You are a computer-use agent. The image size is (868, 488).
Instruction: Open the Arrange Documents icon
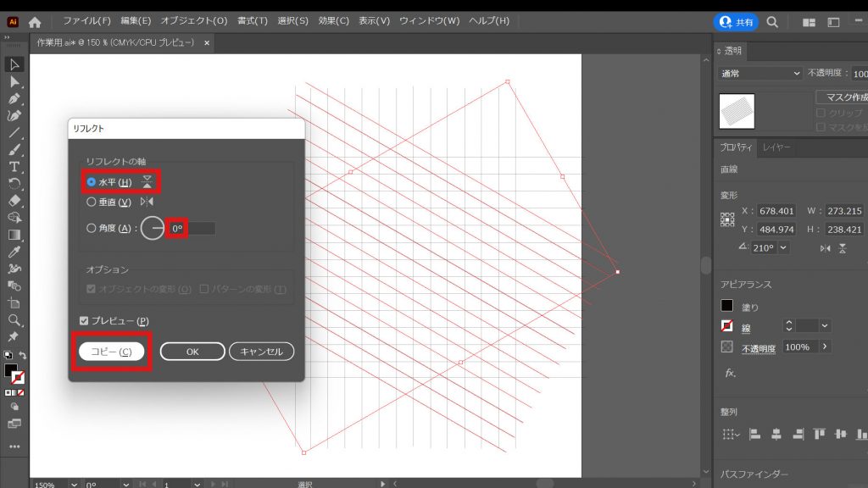809,22
